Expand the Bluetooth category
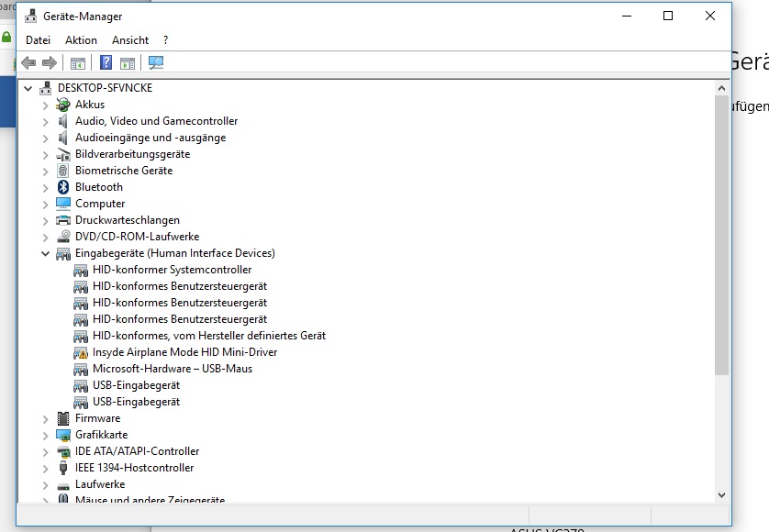This screenshot has height=532, width=769. pyautogui.click(x=45, y=188)
